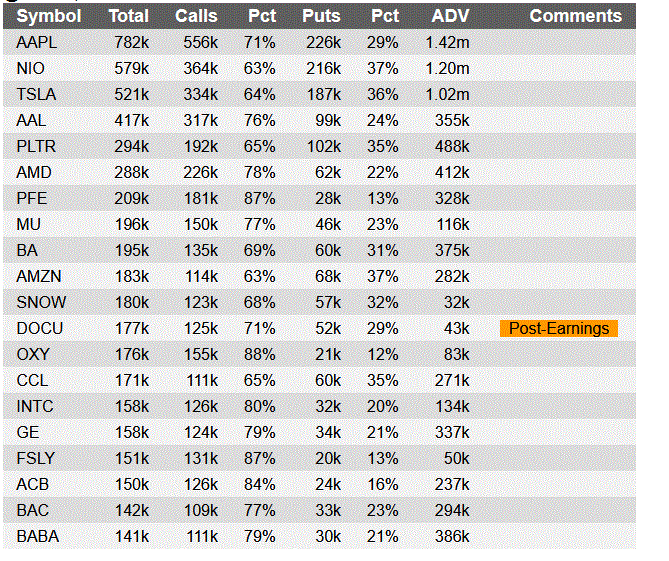The image size is (669, 561).
Task: Click AAPL total volume 782k
Action: [131, 42]
